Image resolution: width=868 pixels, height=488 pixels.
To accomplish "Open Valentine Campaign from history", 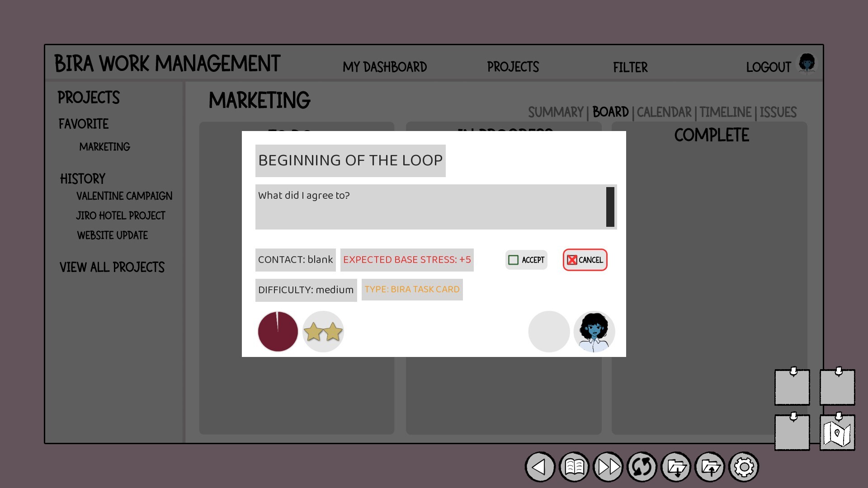I will pyautogui.click(x=124, y=196).
